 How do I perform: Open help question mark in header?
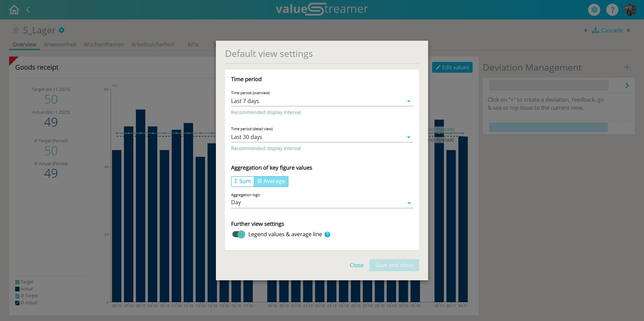point(612,10)
